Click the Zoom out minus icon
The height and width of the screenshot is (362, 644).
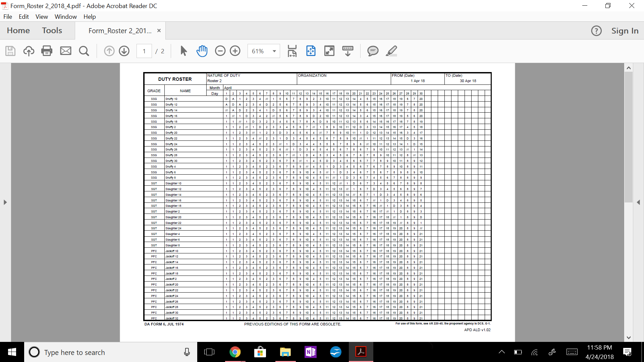(220, 51)
